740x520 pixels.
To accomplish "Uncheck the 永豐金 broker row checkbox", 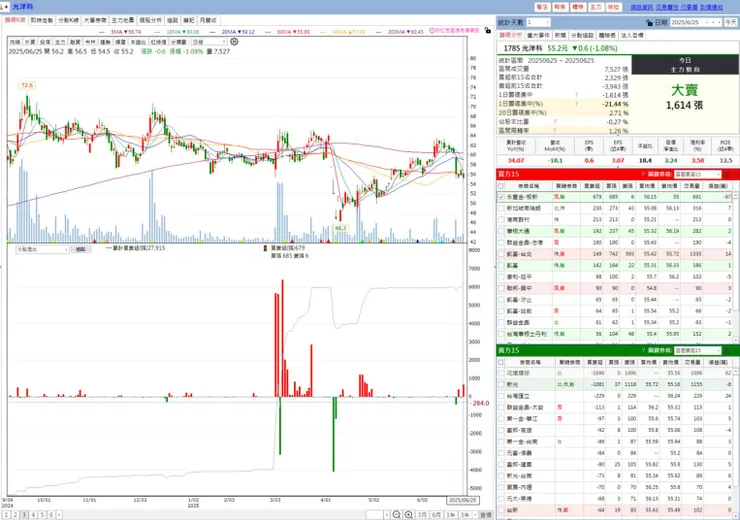I will [x=501, y=197].
